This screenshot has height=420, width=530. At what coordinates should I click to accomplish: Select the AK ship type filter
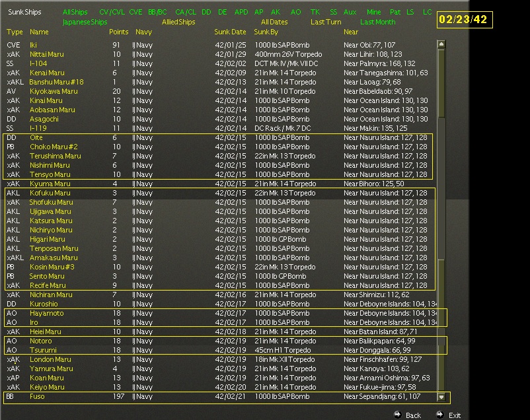coord(276,12)
